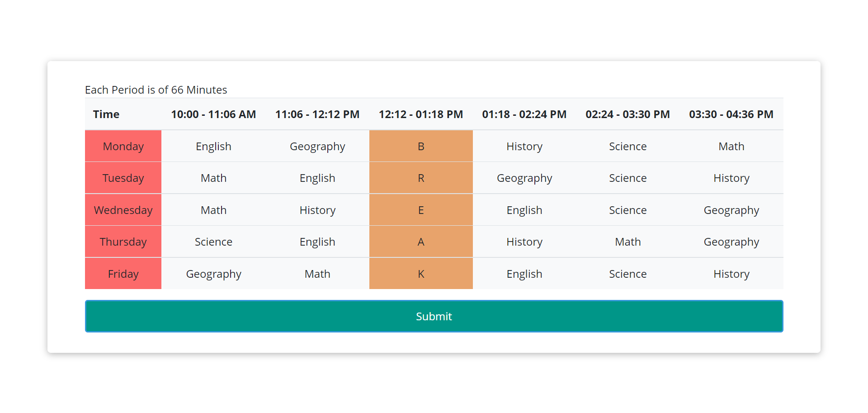Click Wednesday's Science cell

tap(628, 210)
